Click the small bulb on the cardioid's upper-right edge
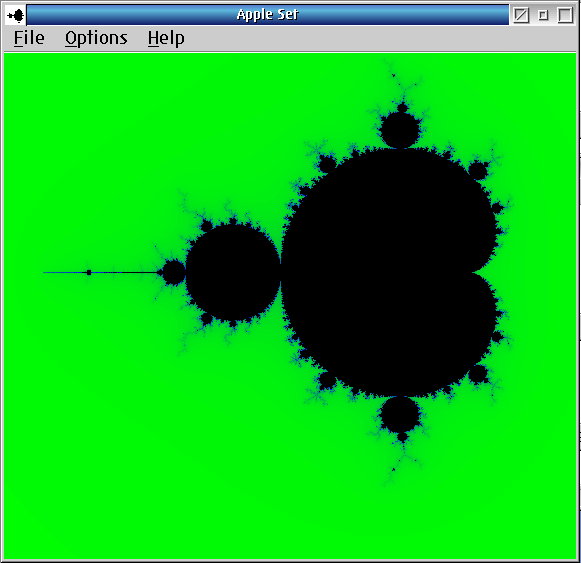Image resolution: width=581 pixels, height=563 pixels. (477, 171)
